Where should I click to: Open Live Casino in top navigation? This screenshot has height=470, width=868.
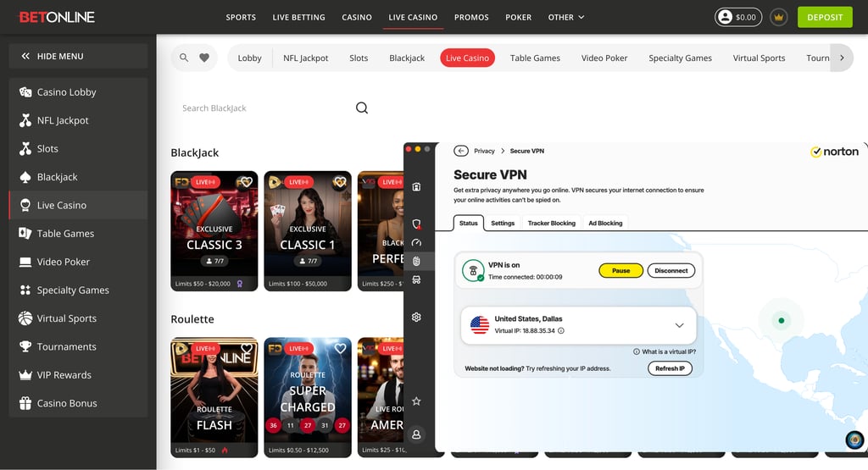pyautogui.click(x=413, y=17)
